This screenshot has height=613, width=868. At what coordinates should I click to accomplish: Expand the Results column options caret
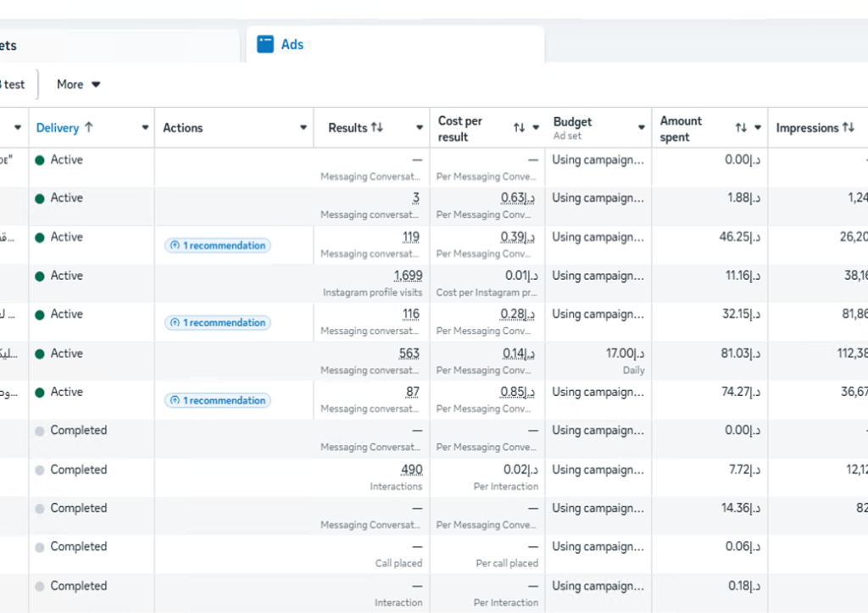pyautogui.click(x=419, y=128)
